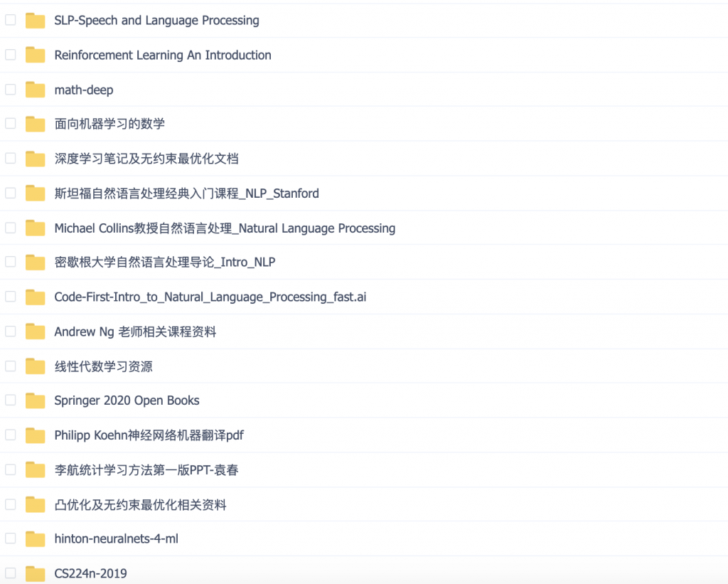Click the folder icon beside math-deep
Viewport: 728px width, 584px height.
[35, 90]
